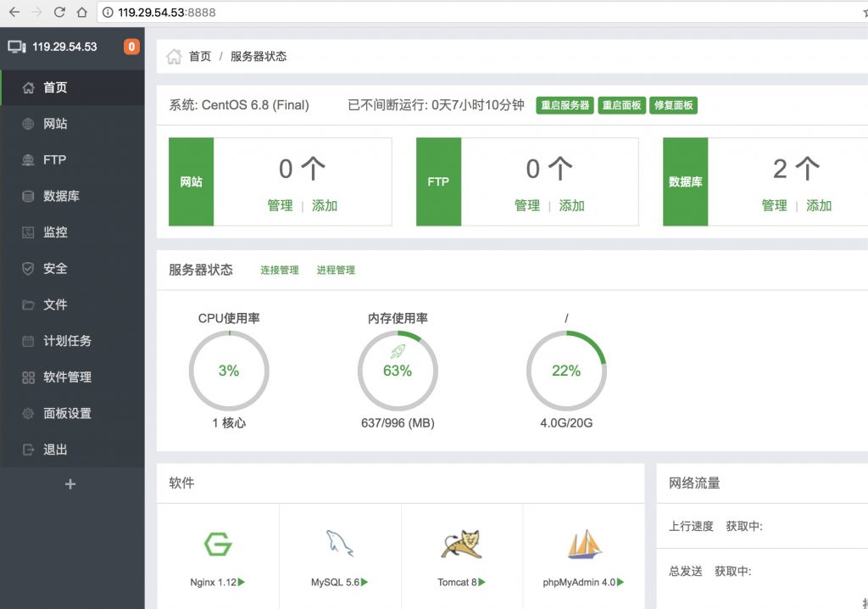This screenshot has height=609, width=868.
Task: Click the CPU usage 3% circular gauge
Action: point(229,371)
